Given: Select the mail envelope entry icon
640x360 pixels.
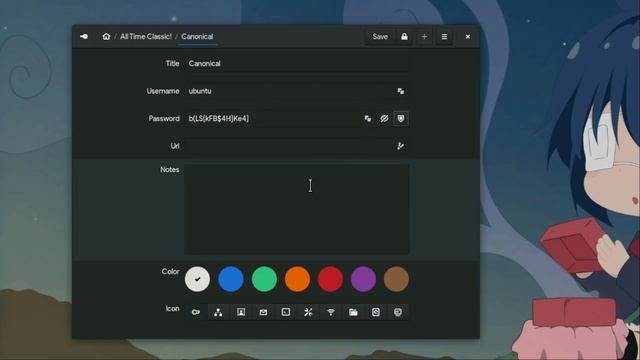Looking at the screenshot, I should coord(263,312).
